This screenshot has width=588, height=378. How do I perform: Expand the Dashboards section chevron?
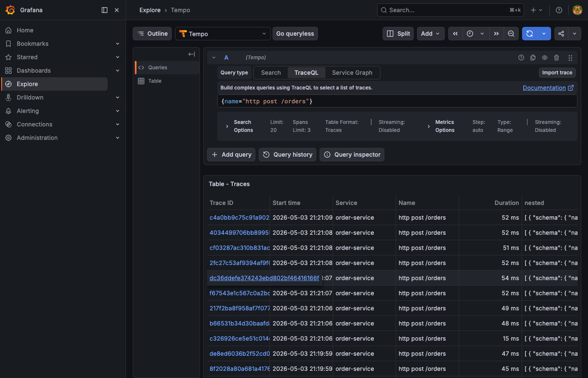pos(118,71)
